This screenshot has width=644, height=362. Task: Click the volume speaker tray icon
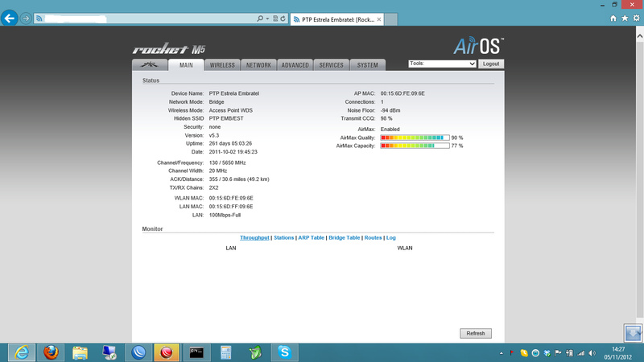[592, 353]
